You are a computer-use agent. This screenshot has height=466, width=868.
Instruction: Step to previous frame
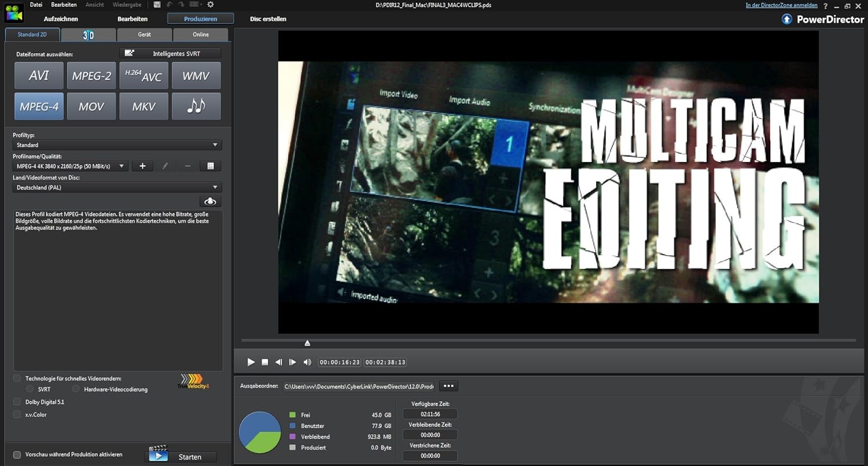pyautogui.click(x=278, y=362)
